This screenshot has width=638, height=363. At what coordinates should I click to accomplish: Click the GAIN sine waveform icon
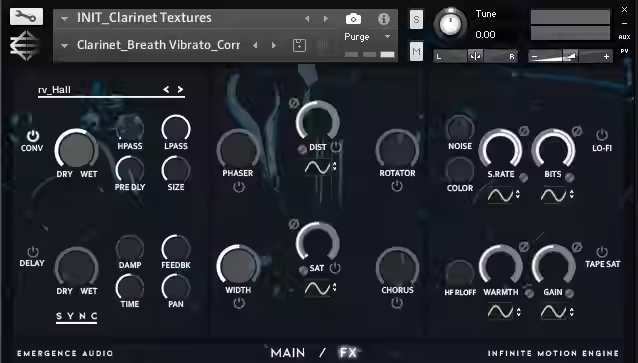(x=554, y=312)
